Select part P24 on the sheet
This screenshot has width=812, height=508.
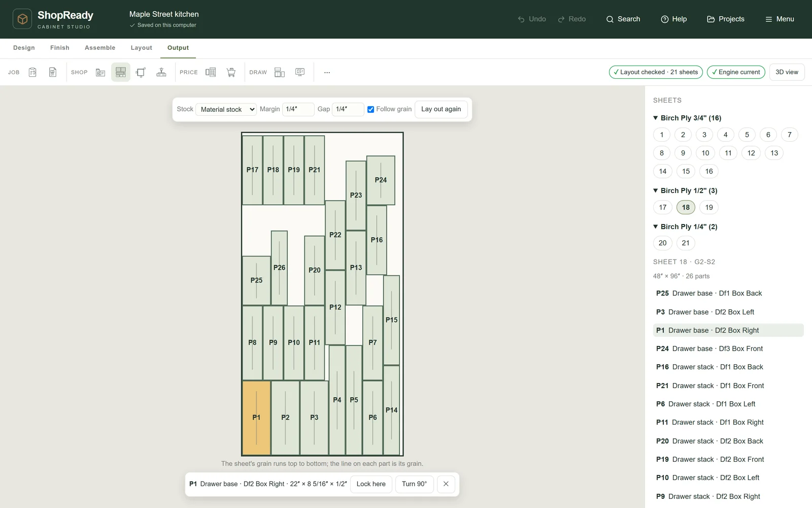coord(381,180)
